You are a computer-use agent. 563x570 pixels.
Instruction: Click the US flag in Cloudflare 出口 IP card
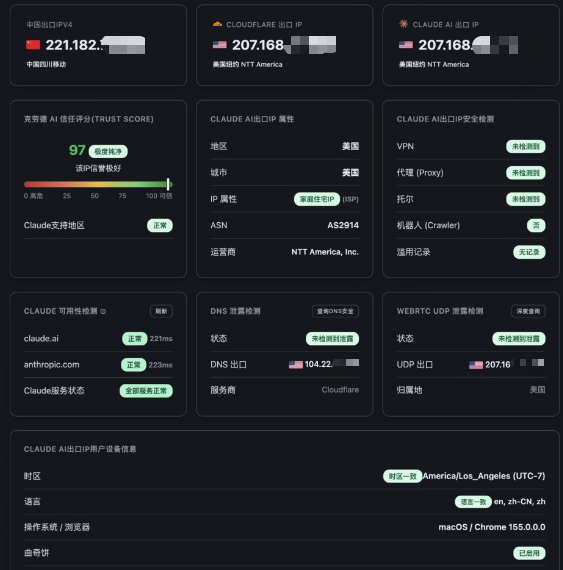pos(220,45)
